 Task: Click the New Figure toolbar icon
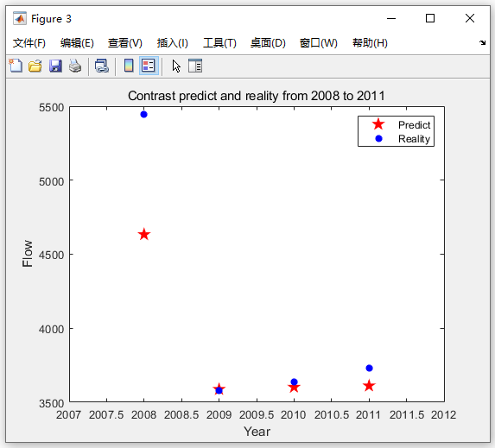click(x=16, y=66)
